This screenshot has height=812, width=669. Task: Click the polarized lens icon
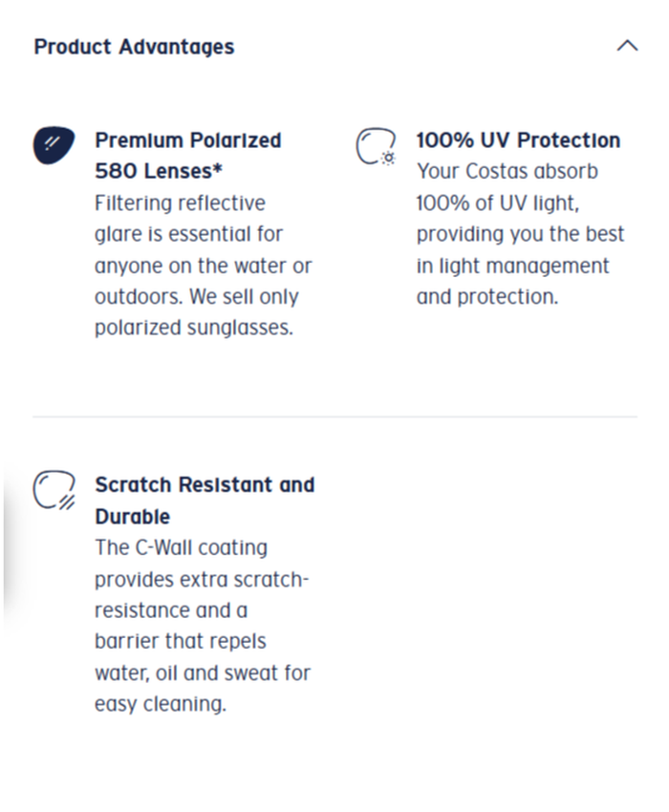(54, 144)
